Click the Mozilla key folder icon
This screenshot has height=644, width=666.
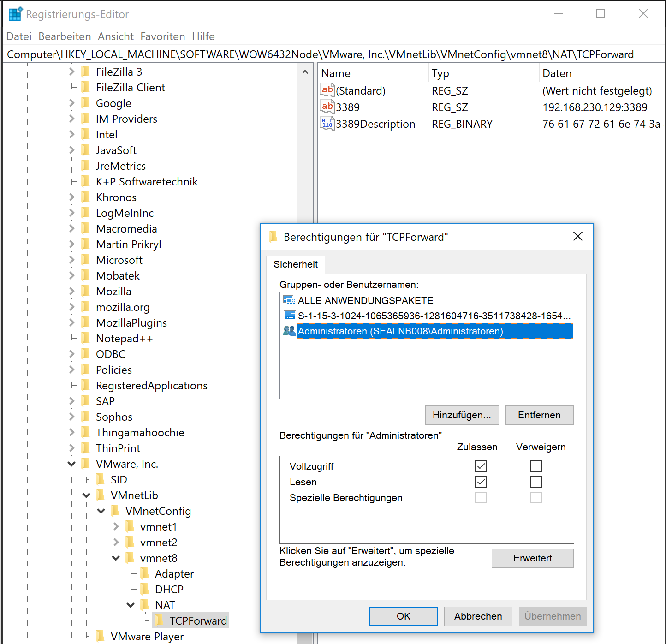tap(85, 291)
